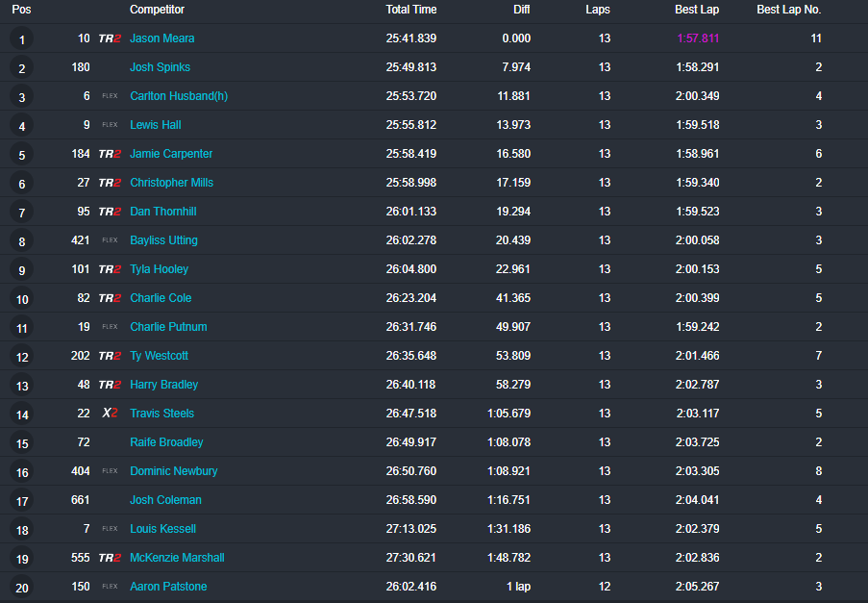Image resolution: width=868 pixels, height=603 pixels.
Task: Open Lewis Hall competitor profile
Action: tap(155, 125)
